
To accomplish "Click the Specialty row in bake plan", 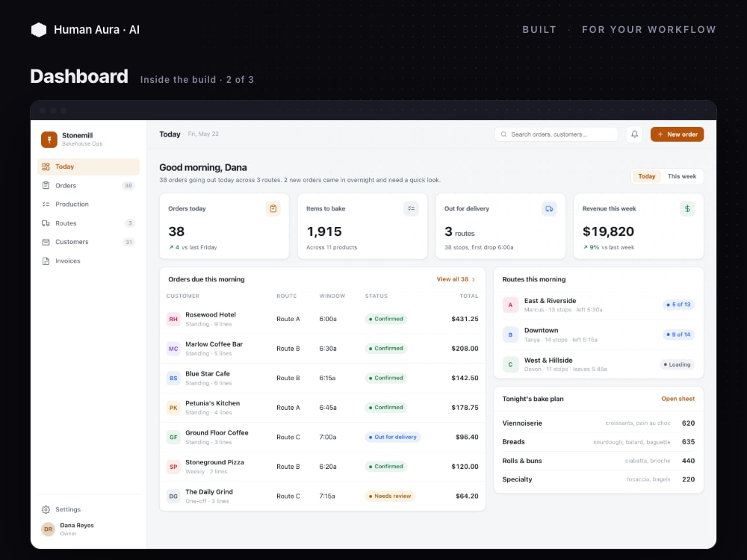I will 598,479.
